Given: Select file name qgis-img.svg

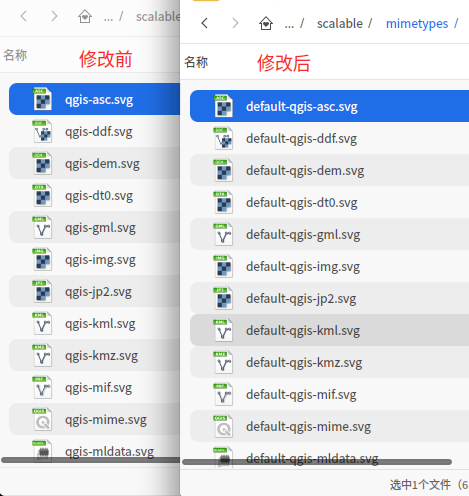Looking at the screenshot, I should pyautogui.click(x=100, y=260).
